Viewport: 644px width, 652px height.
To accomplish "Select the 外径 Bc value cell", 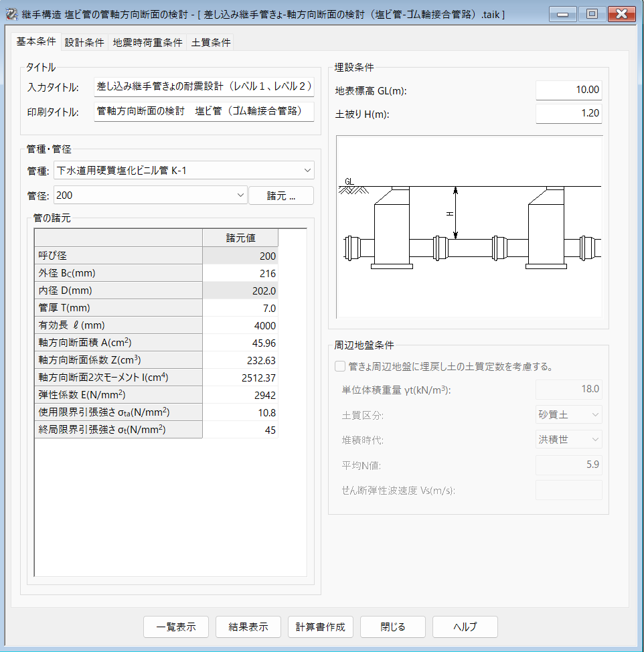I will coord(240,273).
